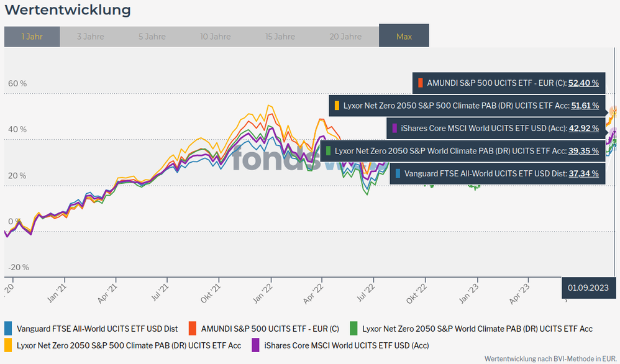
Task: Click the blue Vanguard legend color swatch
Action: (8, 329)
